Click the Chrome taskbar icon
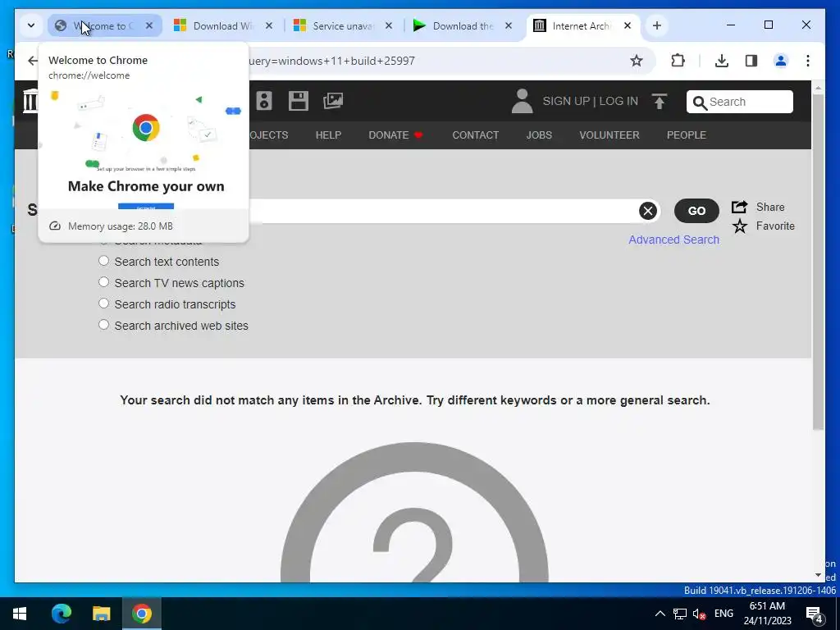This screenshot has width=840, height=630. pyautogui.click(x=141, y=614)
